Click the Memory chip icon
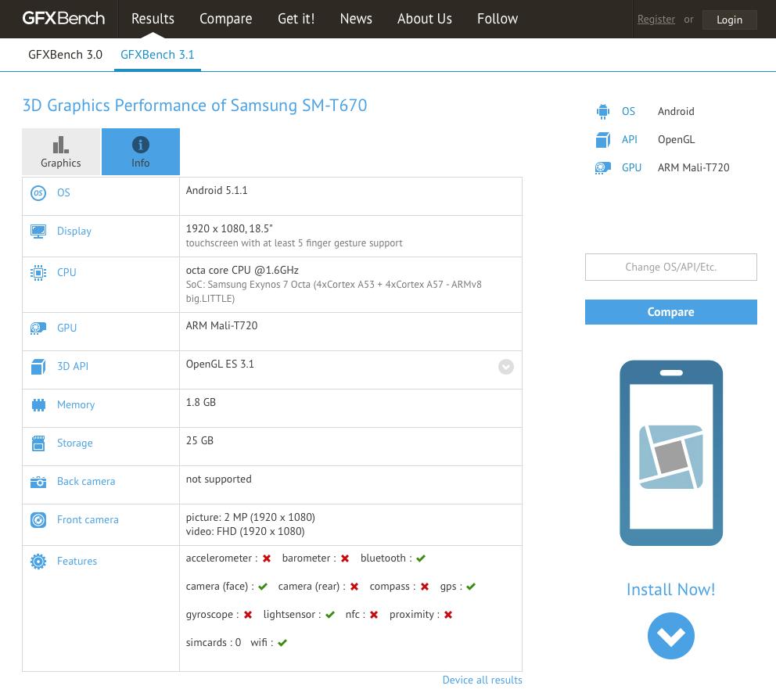The height and width of the screenshot is (700, 776). pyautogui.click(x=38, y=405)
